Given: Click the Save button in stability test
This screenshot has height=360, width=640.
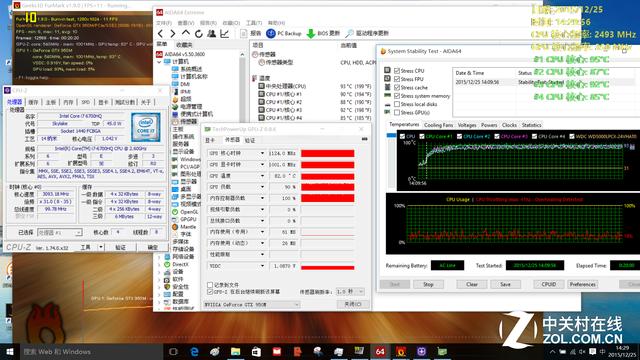Looking at the screenshot, I should [505, 284].
